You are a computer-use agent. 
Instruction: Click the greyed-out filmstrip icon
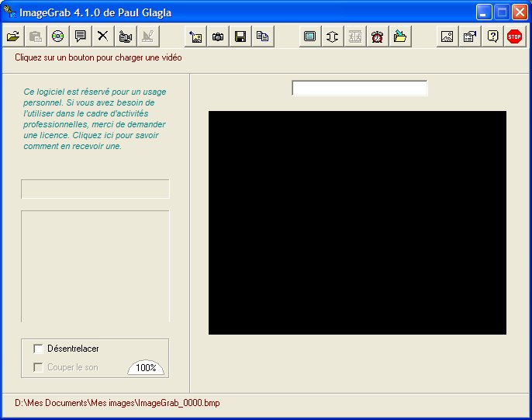coord(355,36)
